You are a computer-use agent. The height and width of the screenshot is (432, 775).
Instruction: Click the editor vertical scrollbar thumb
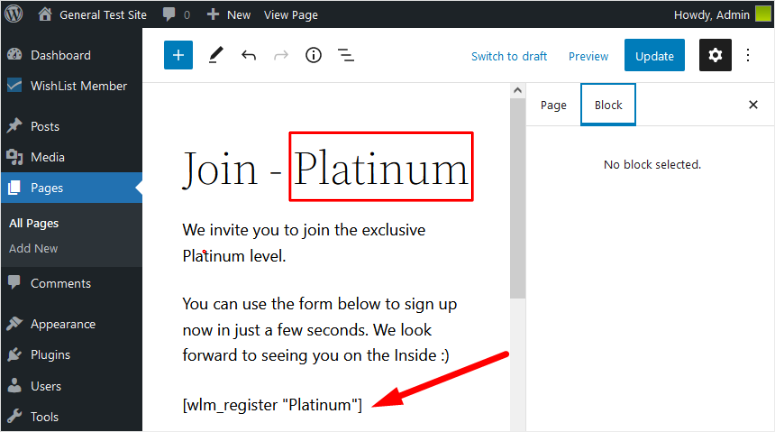(517, 200)
